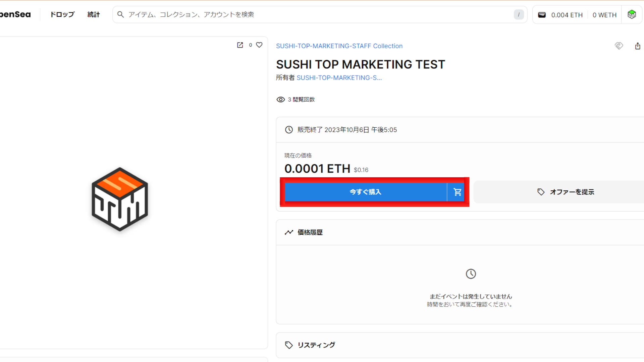
Task: Click the empty history clock icon
Action: pyautogui.click(x=471, y=274)
